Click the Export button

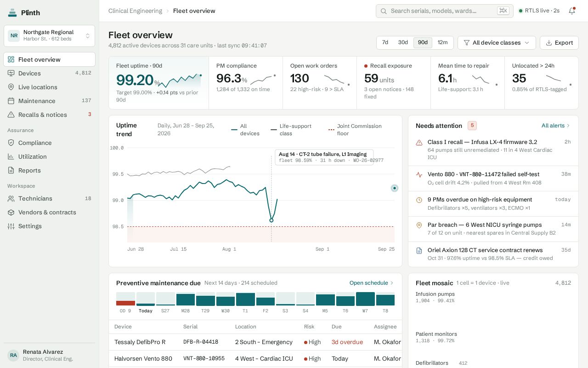559,43
